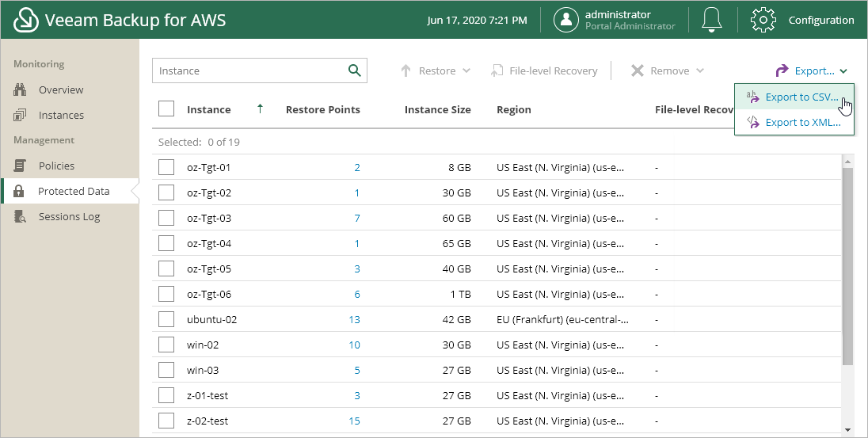Expand the Restore dropdown chevron
This screenshot has height=438, width=868.
(466, 70)
